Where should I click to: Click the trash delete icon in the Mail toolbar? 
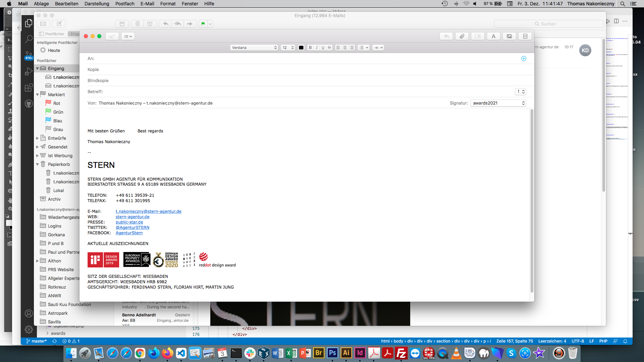[x=138, y=24]
